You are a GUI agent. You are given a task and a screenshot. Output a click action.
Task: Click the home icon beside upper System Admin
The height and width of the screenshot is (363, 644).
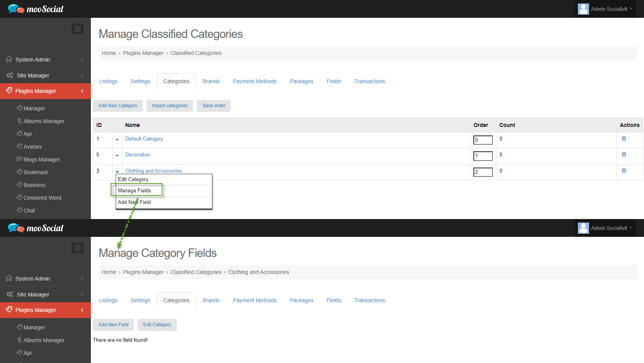9,59
